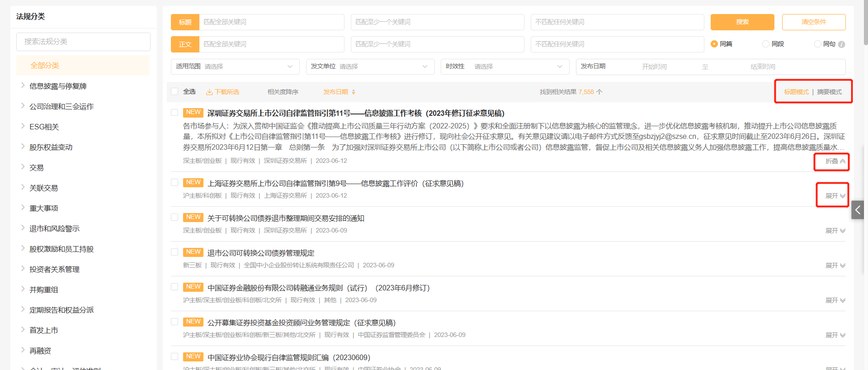The height and width of the screenshot is (370, 868).
Task: Click the orange 搜索 button
Action: [742, 22]
